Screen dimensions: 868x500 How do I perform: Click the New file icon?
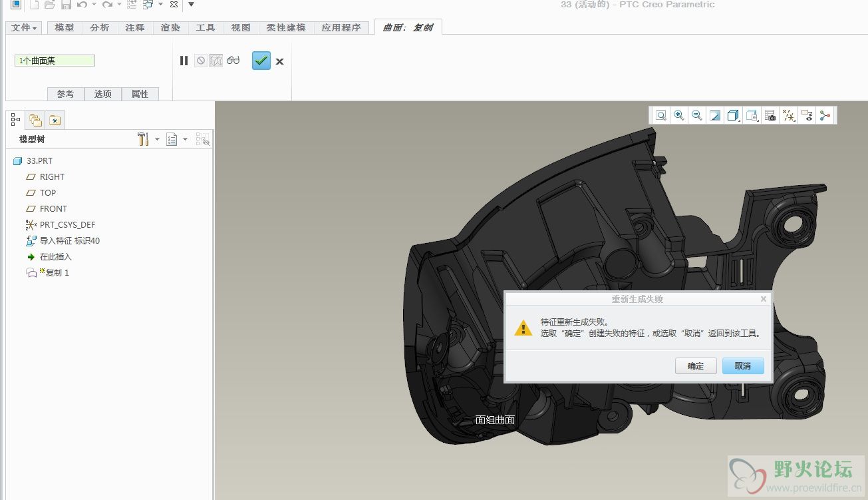tap(33, 5)
